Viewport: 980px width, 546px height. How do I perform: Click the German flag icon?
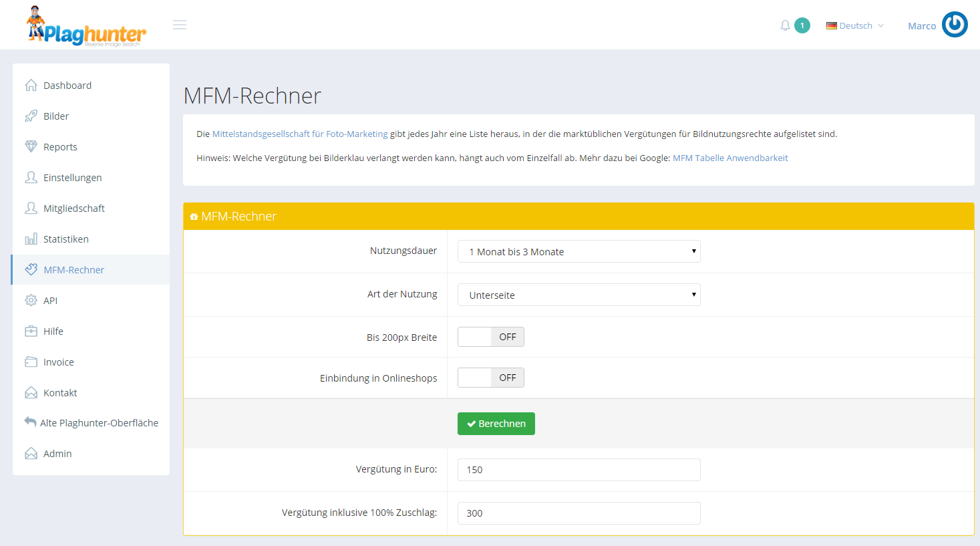click(832, 25)
